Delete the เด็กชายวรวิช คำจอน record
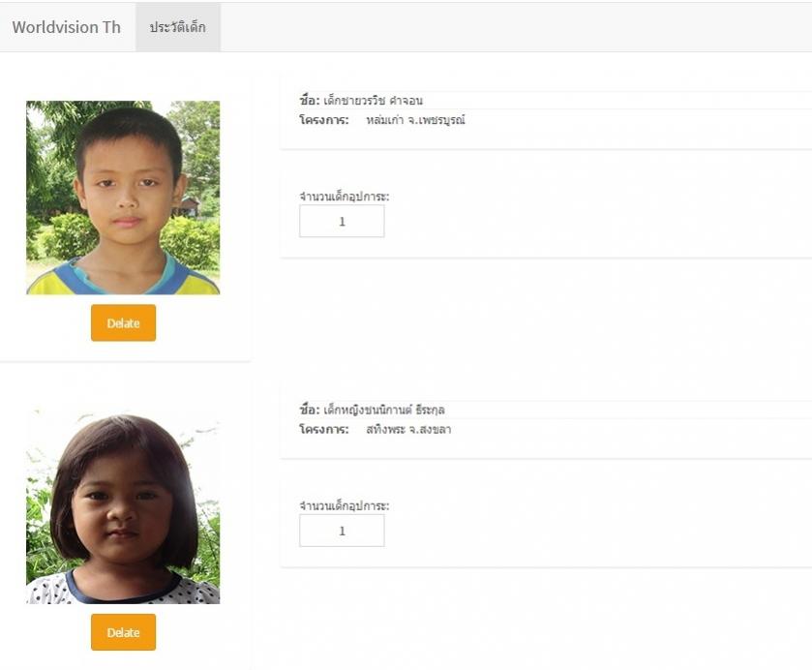The height and width of the screenshot is (670, 812). 123,323
